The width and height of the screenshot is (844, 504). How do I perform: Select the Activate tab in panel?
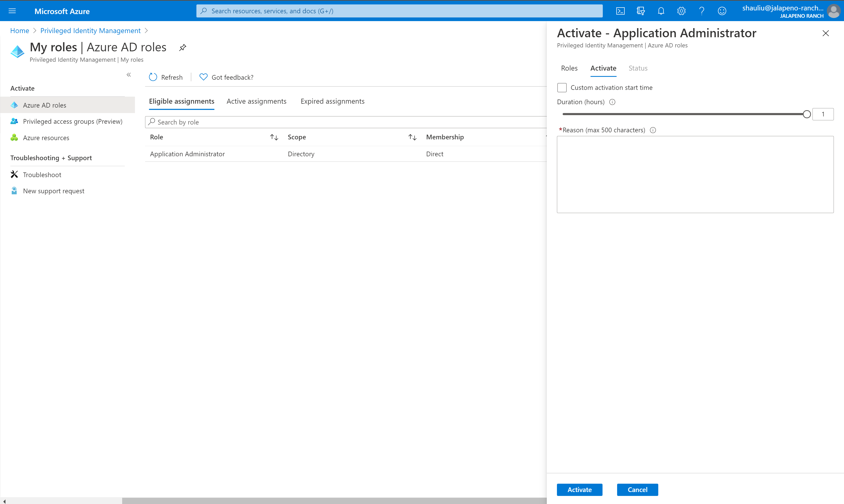click(x=603, y=68)
